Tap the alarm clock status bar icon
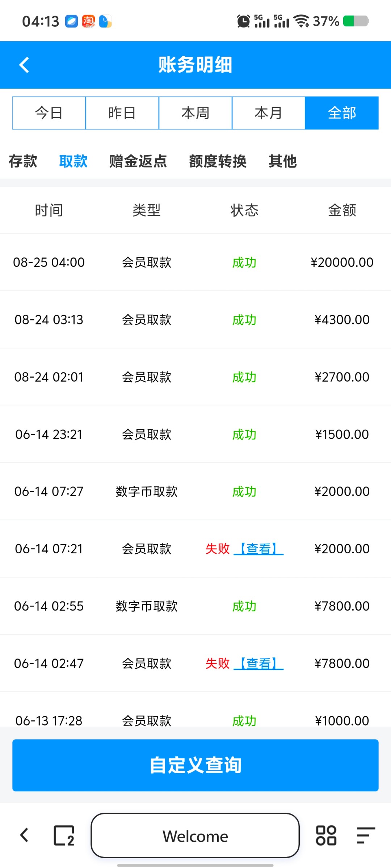 243,21
